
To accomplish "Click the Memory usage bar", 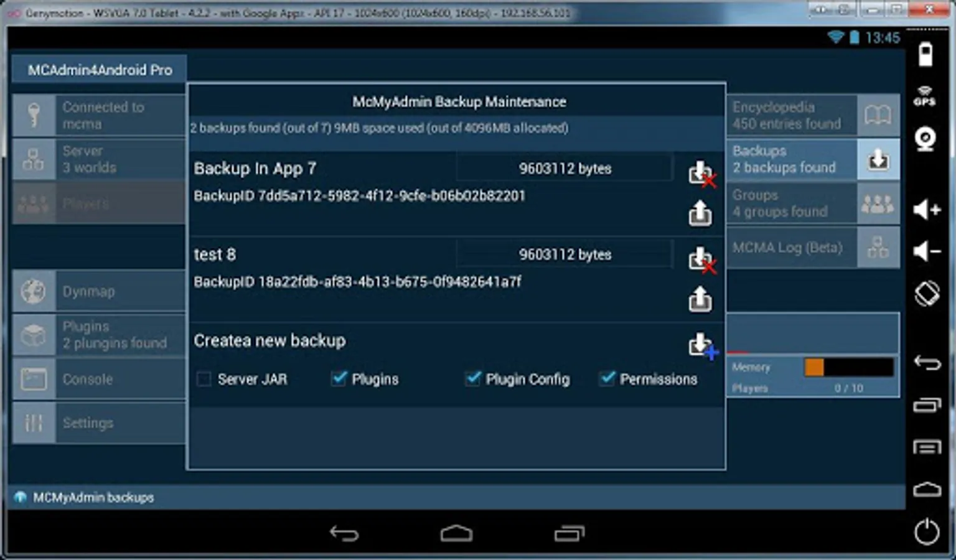I will pyautogui.click(x=849, y=367).
